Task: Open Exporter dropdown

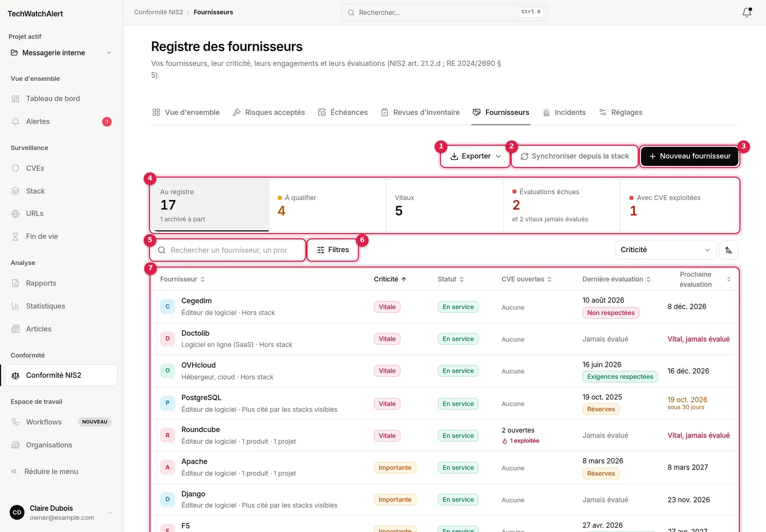Action: coord(475,156)
